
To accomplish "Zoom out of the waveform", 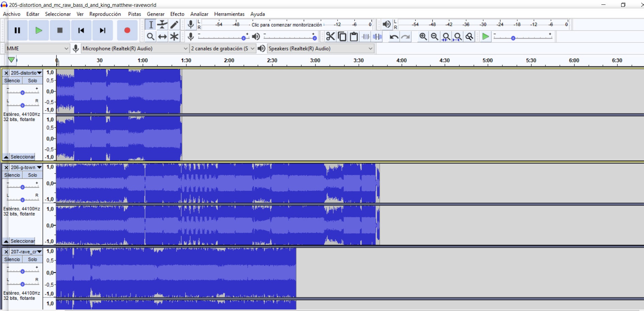I will pyautogui.click(x=434, y=36).
